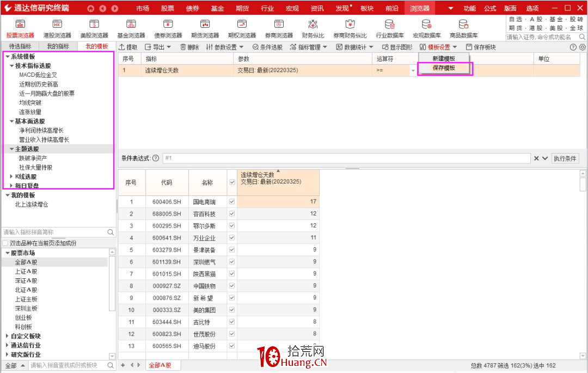Click the condition expression input field
The image size is (588, 373).
click(x=346, y=158)
